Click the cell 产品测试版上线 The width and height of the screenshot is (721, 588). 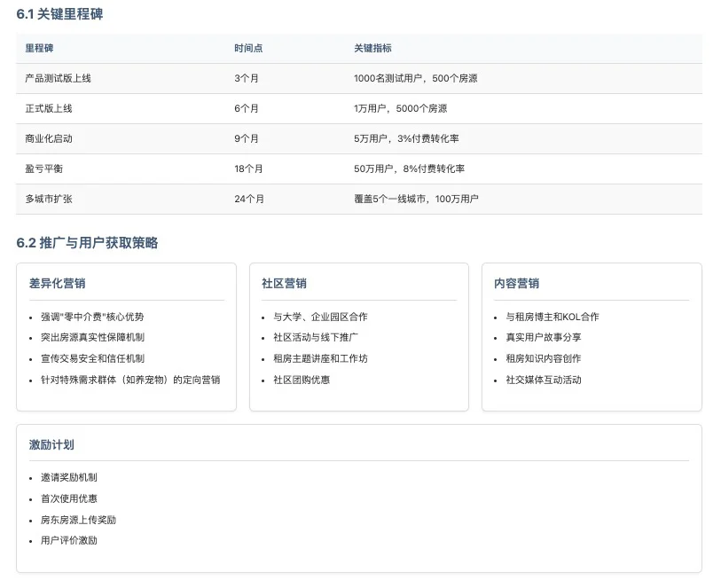pos(58,78)
